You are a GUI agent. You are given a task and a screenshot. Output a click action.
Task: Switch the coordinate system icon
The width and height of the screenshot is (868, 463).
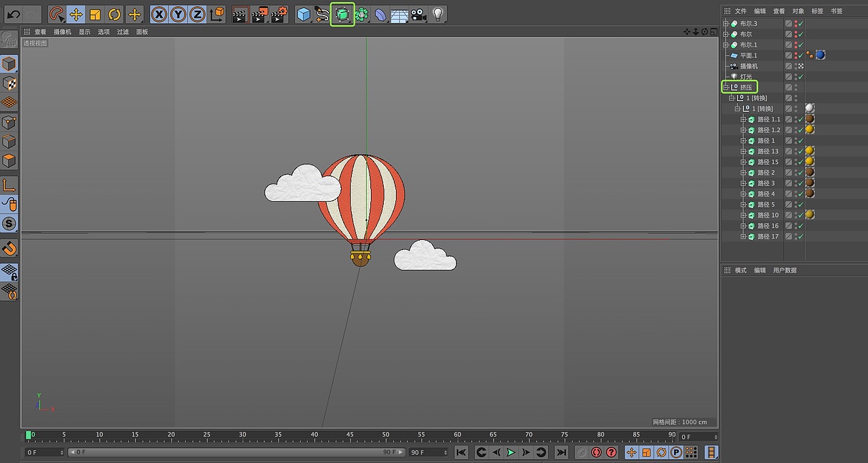[x=216, y=14]
